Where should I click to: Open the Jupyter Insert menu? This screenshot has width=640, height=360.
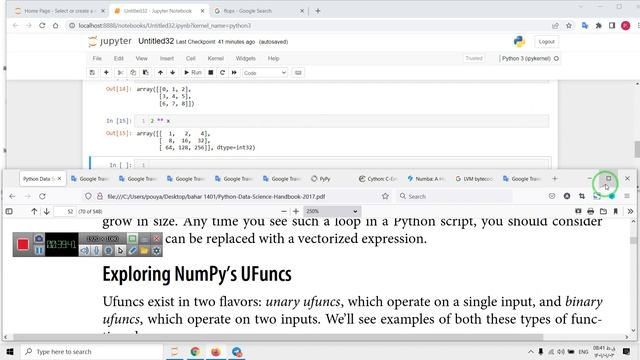[x=167, y=58]
